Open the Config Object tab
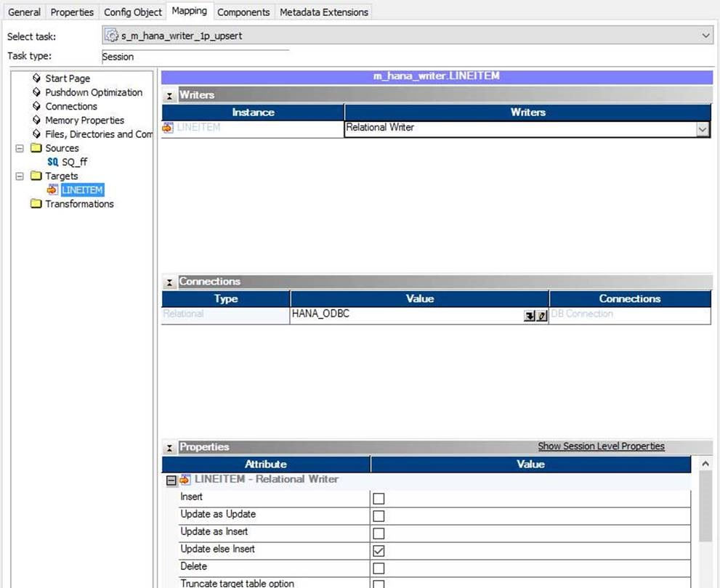The image size is (720, 588). point(133,12)
